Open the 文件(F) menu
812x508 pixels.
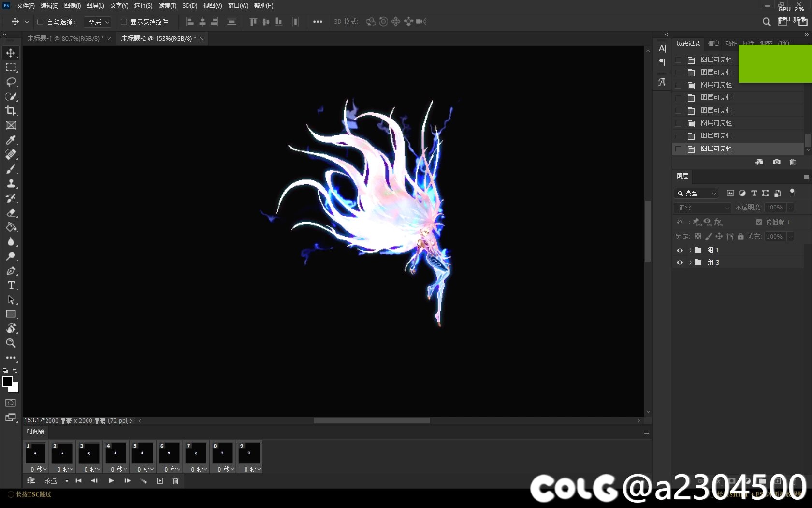click(x=26, y=6)
